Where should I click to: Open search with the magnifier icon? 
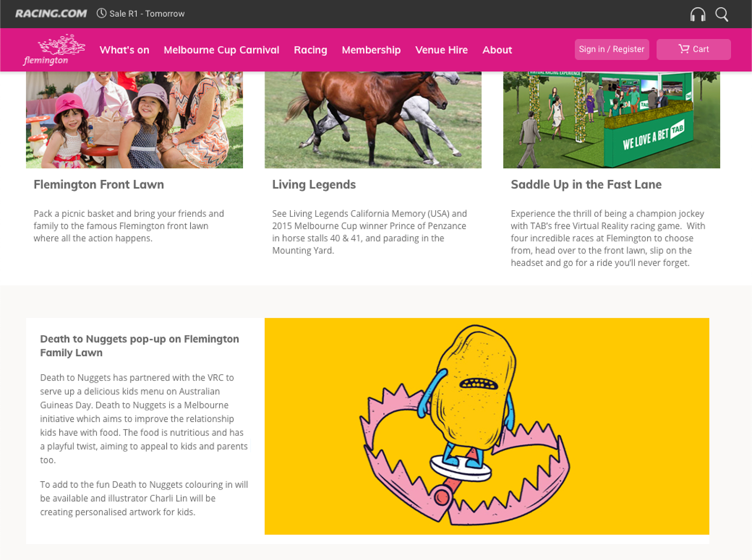pyautogui.click(x=721, y=14)
